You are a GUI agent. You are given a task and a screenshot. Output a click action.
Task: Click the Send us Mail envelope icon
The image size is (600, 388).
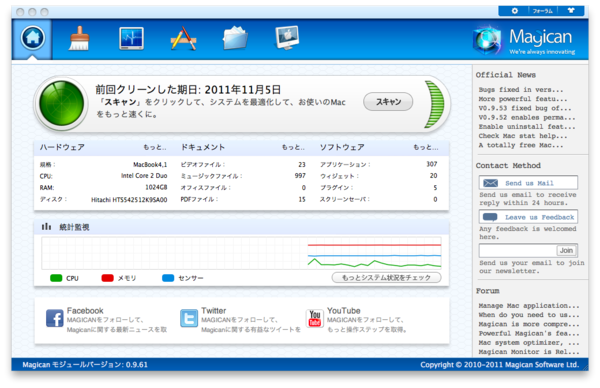pyautogui.click(x=490, y=183)
